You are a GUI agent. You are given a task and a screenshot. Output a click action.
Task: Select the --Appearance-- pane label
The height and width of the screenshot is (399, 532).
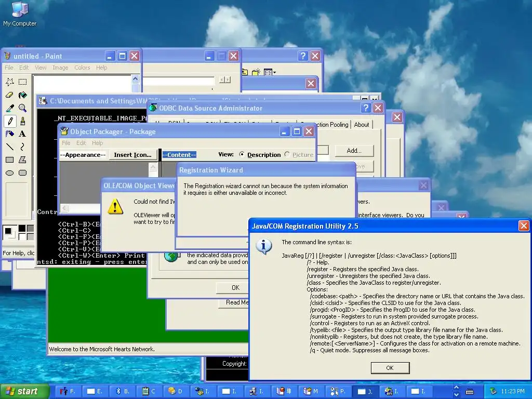coord(83,155)
